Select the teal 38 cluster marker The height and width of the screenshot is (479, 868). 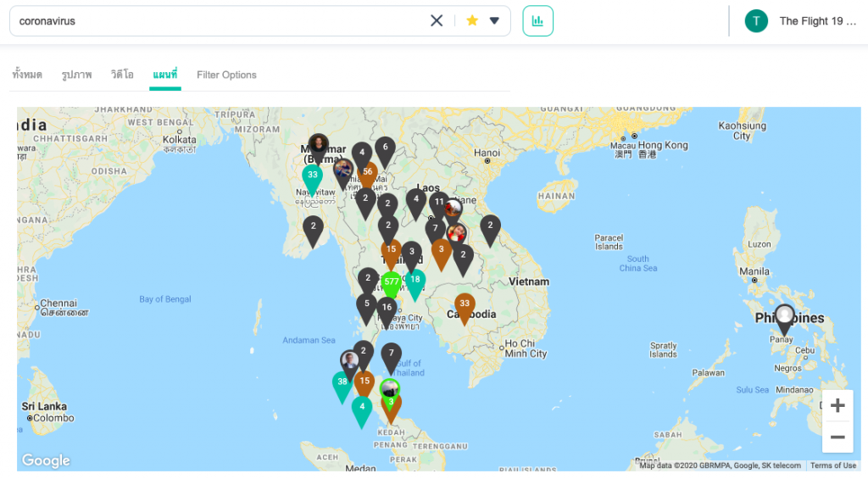[342, 386]
